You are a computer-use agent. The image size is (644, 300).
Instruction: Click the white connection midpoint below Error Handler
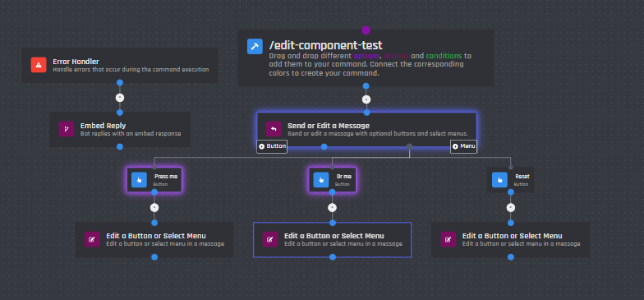click(x=120, y=98)
